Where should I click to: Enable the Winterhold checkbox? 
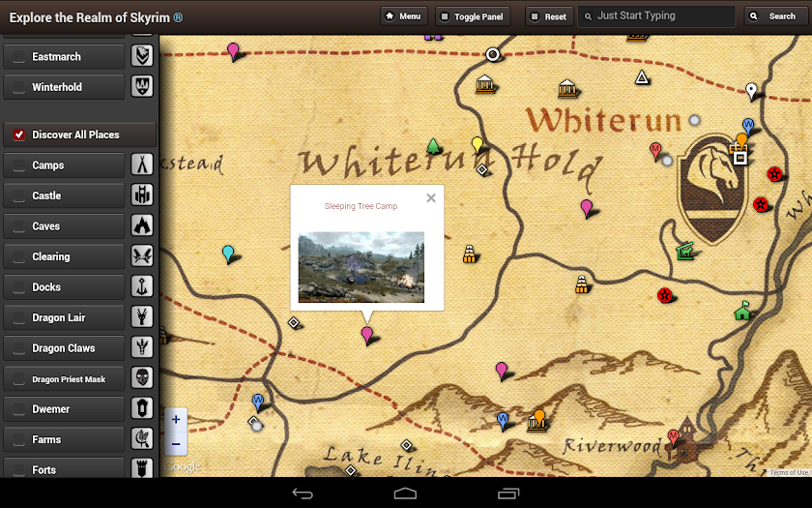click(18, 87)
